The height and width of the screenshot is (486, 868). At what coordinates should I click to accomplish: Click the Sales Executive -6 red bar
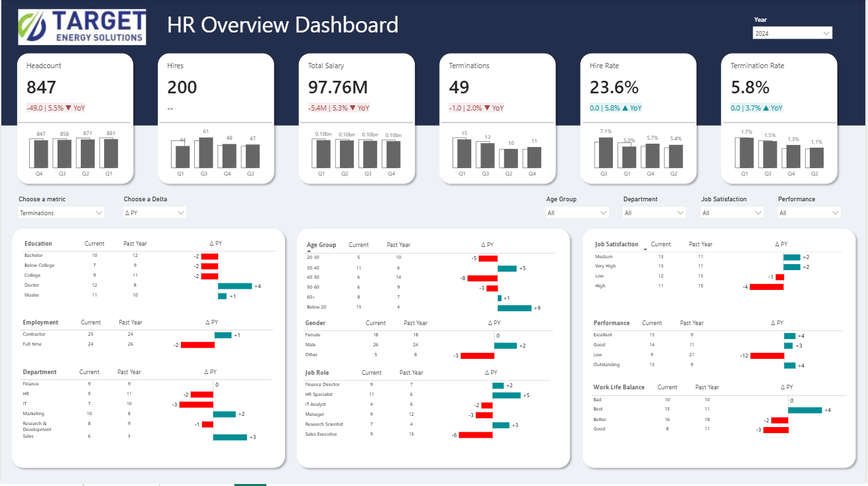[x=475, y=435]
